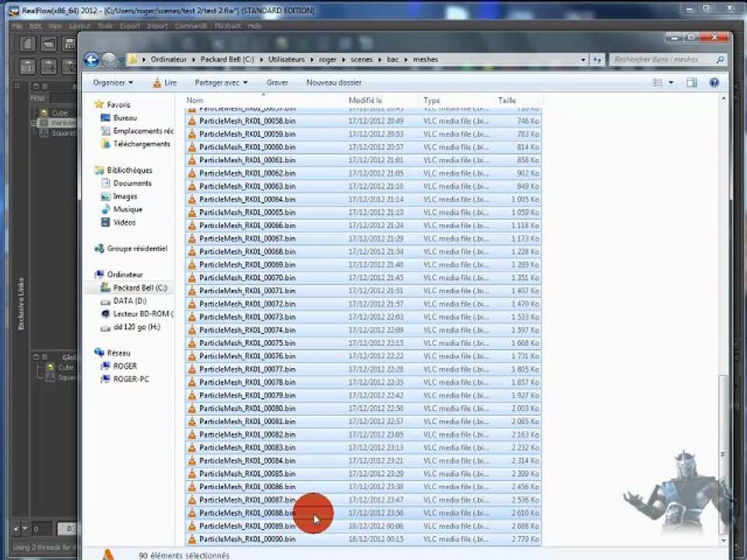Open view options dropdown arrow

pos(671,82)
